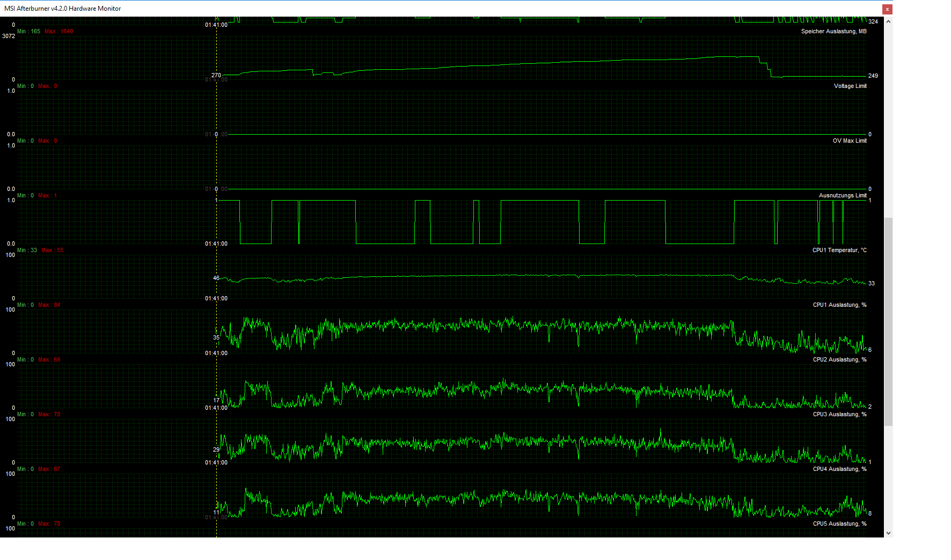Select the 'OV Max Limit' graph label
The width and height of the screenshot is (951, 560).
click(850, 141)
